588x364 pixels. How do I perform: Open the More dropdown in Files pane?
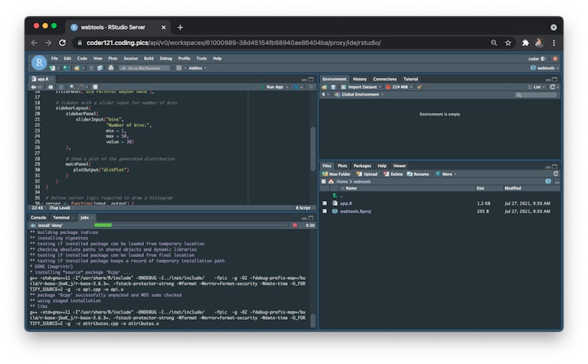446,174
